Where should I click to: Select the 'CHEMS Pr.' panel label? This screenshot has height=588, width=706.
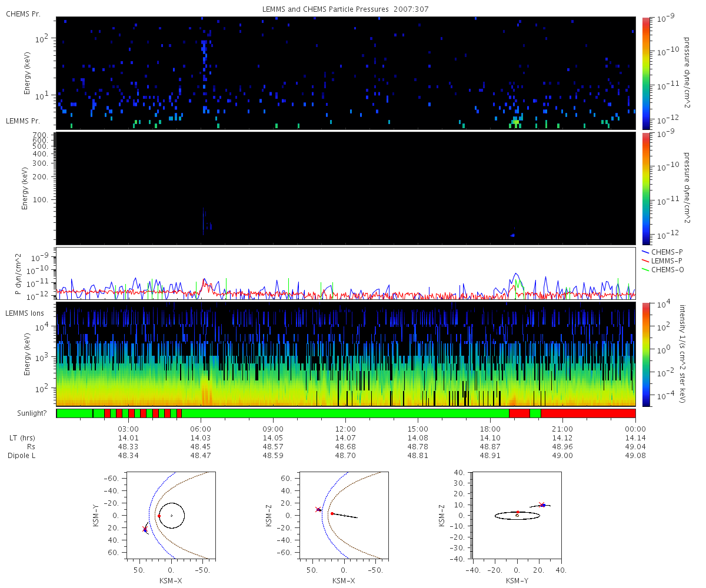[x=22, y=14]
